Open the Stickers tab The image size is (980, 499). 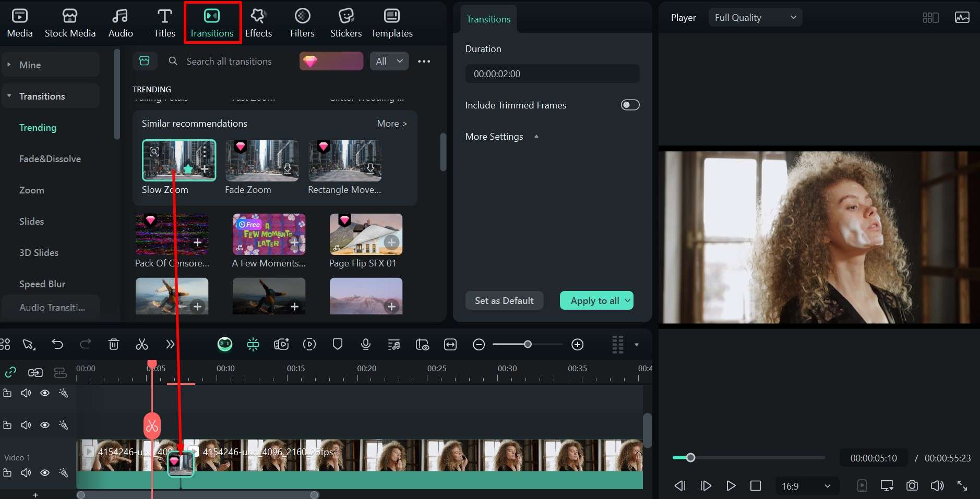click(x=346, y=23)
